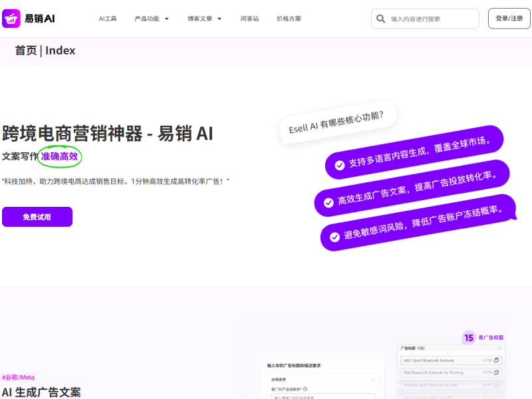Click the Wireless Sport Earbuds for Men row

pos(451,385)
